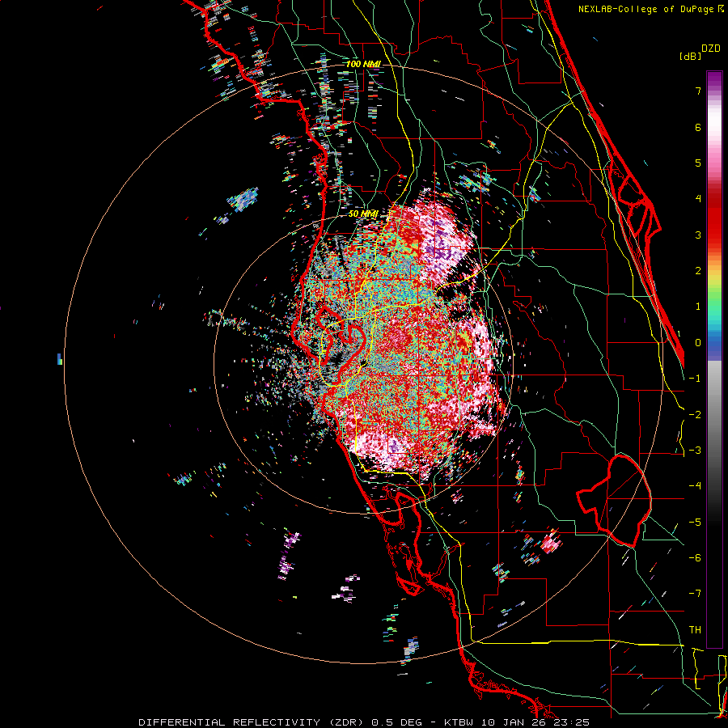Image resolution: width=728 pixels, height=728 pixels.
Task: Select the DZD legend title
Action: pyautogui.click(x=711, y=49)
